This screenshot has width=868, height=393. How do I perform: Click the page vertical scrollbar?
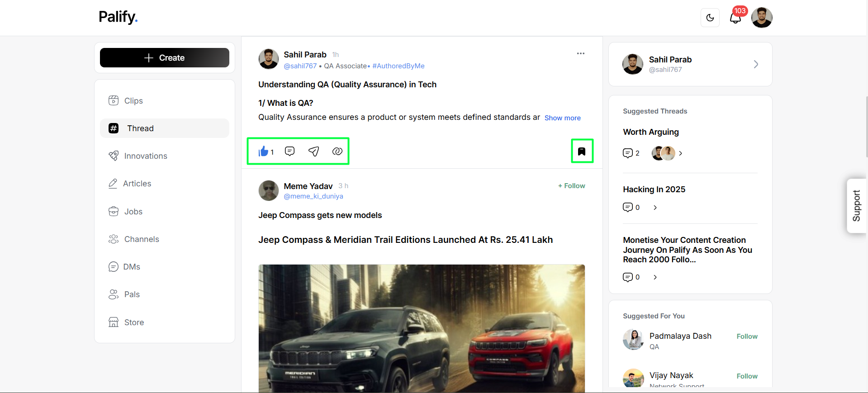[x=866, y=127]
